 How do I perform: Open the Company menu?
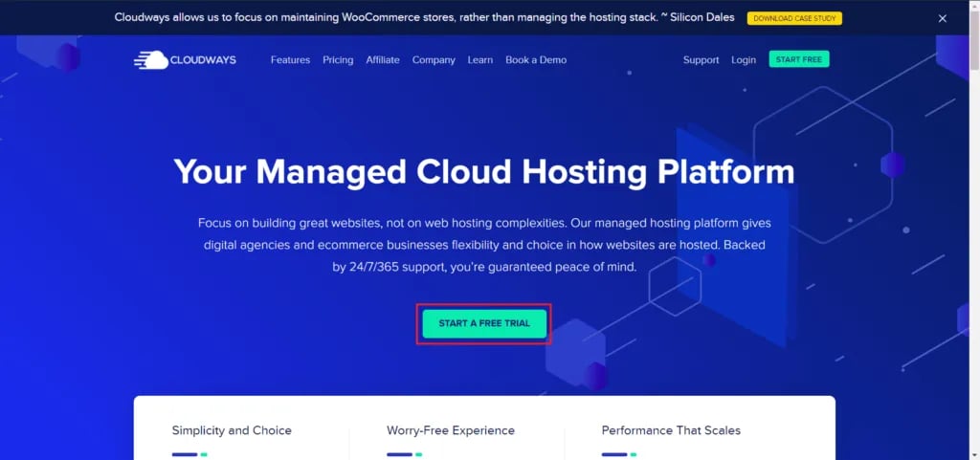[434, 60]
